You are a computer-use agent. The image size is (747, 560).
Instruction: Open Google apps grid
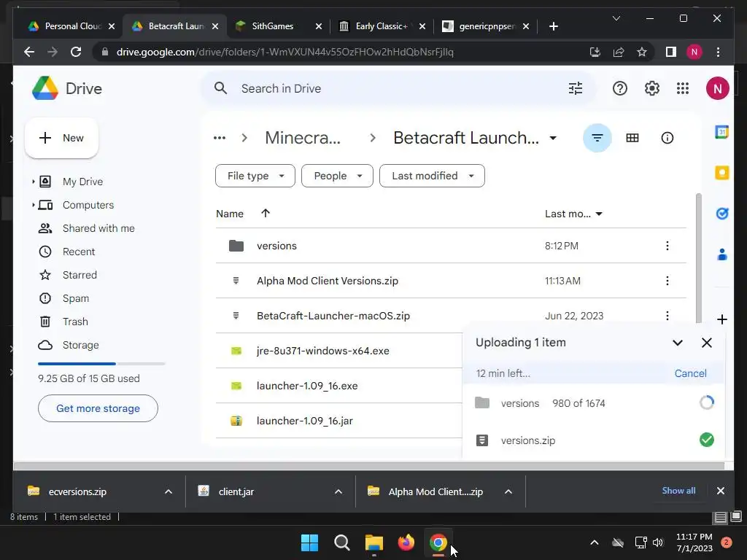(x=683, y=88)
